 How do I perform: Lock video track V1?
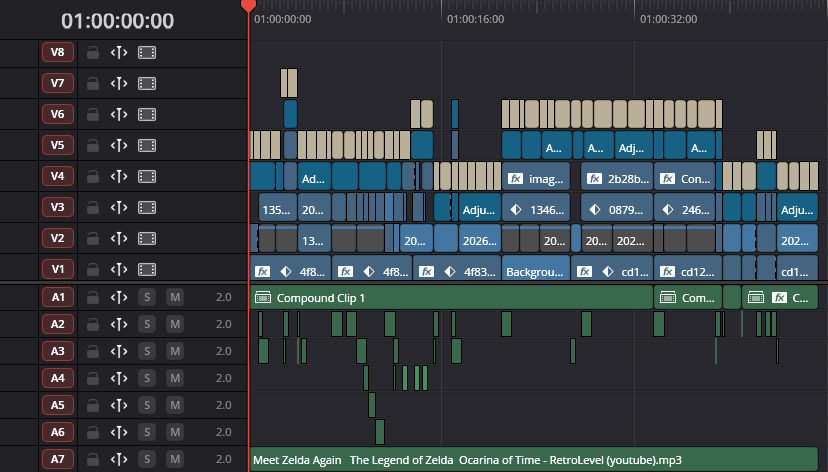93,270
